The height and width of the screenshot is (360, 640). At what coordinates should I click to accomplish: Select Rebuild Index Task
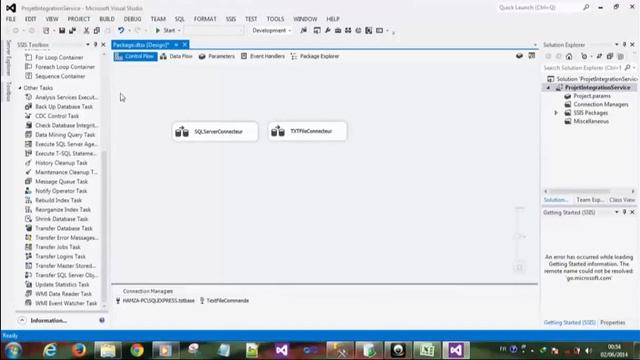pos(59,200)
